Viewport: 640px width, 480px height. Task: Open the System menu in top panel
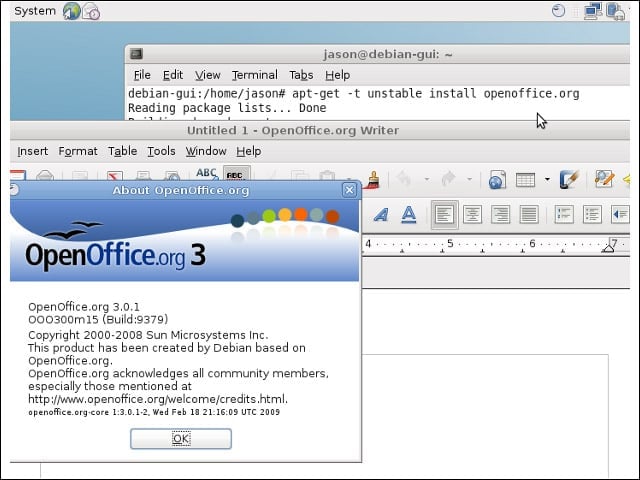pyautogui.click(x=35, y=11)
